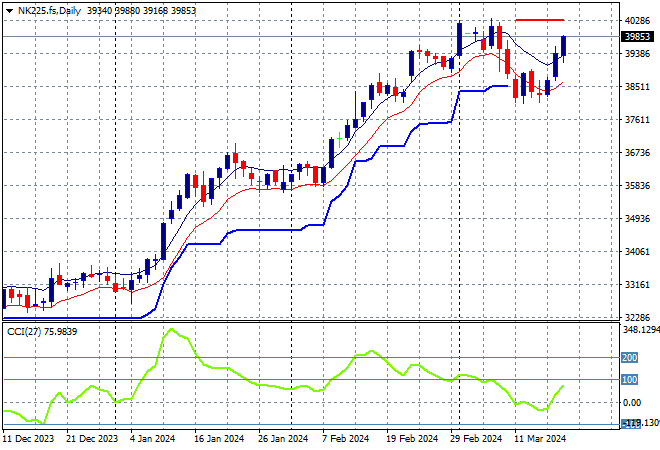Click the 11 Mar 2024 date label

click(542, 438)
